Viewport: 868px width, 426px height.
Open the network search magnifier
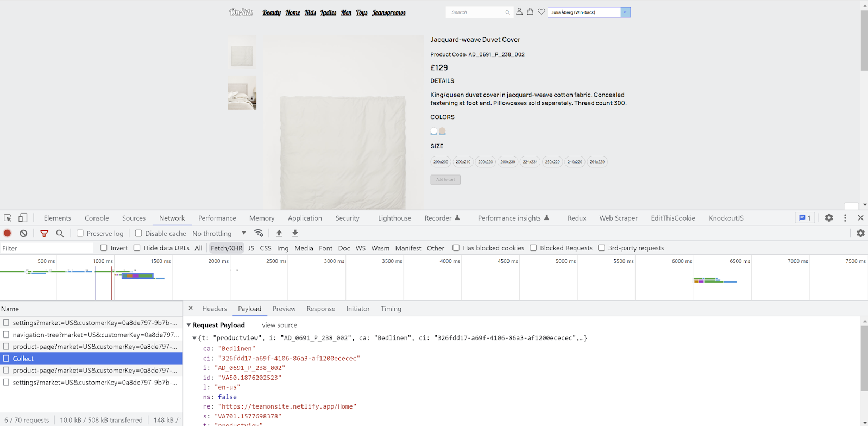[x=60, y=233]
